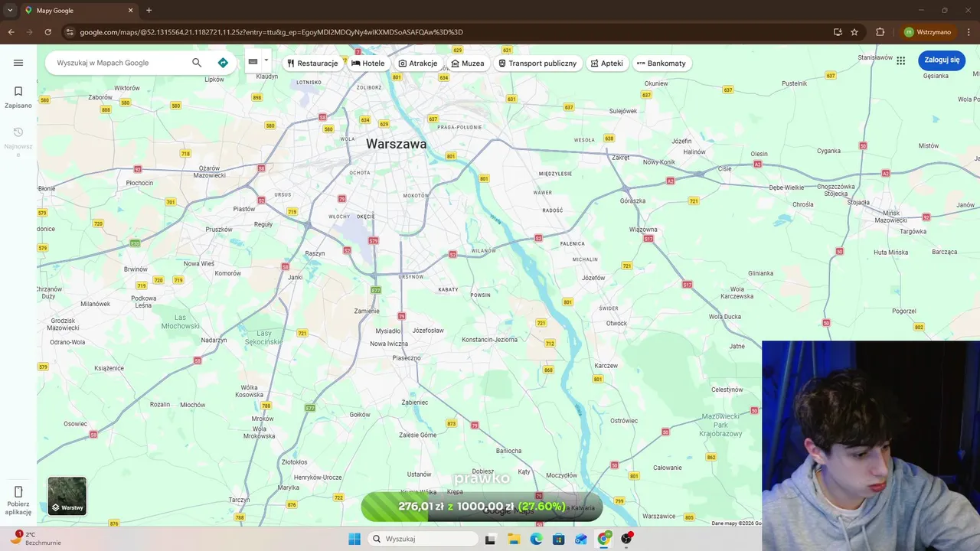Bookmark this page with the star icon
The height and width of the screenshot is (551, 980).
point(854,32)
